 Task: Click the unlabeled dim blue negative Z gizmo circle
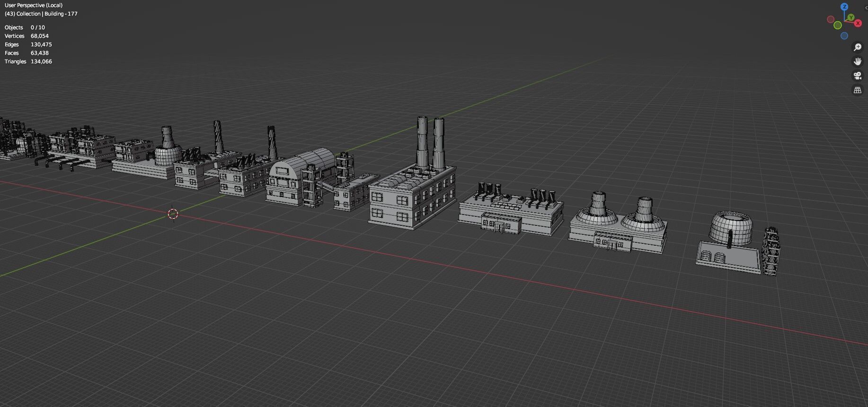844,36
